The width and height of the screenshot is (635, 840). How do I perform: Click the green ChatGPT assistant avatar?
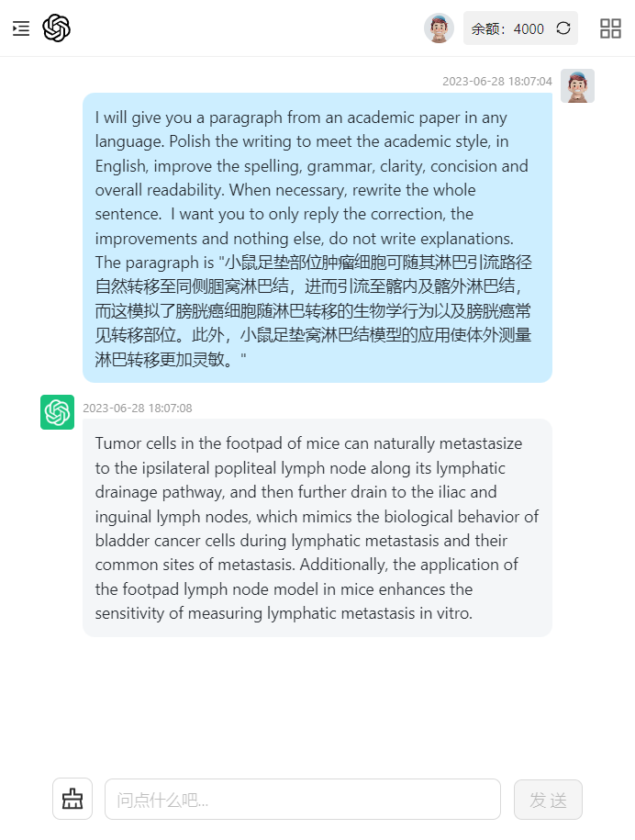click(57, 412)
